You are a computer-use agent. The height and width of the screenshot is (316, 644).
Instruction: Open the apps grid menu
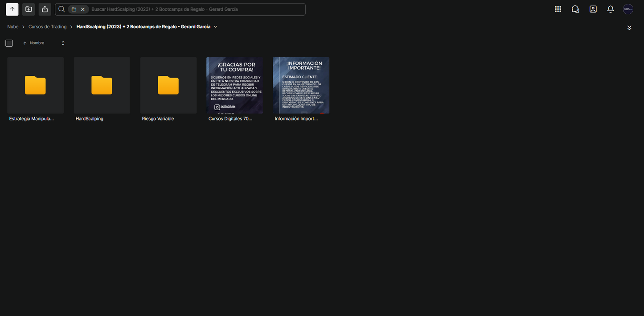(x=558, y=9)
